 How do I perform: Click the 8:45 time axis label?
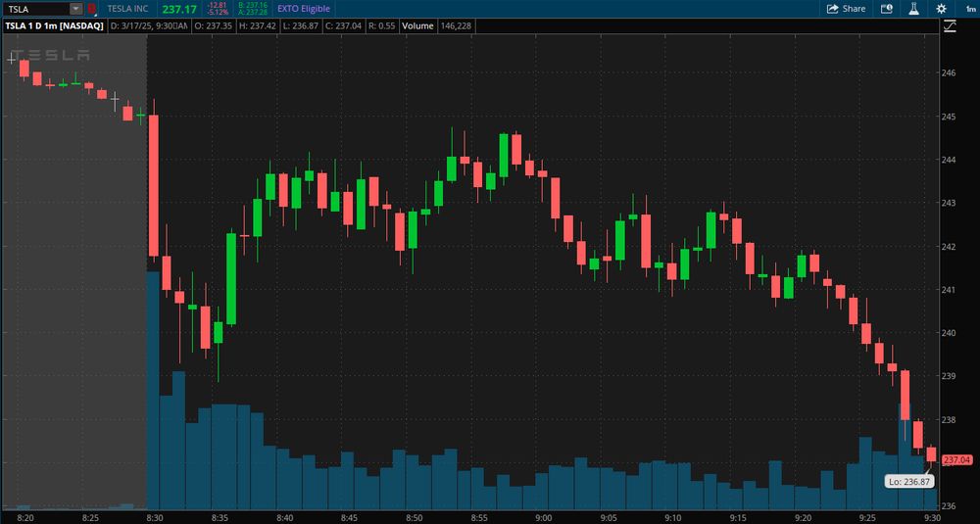point(349,518)
